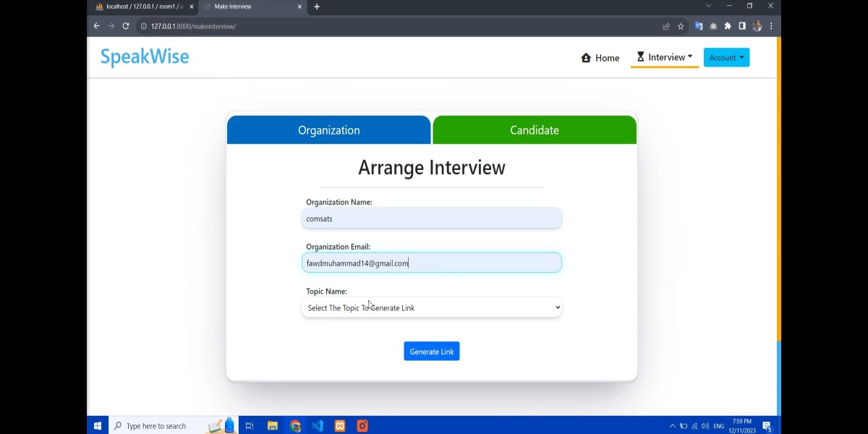Open the Chrome extensions puzzle icon
This screenshot has width=868, height=434.
coord(727,25)
